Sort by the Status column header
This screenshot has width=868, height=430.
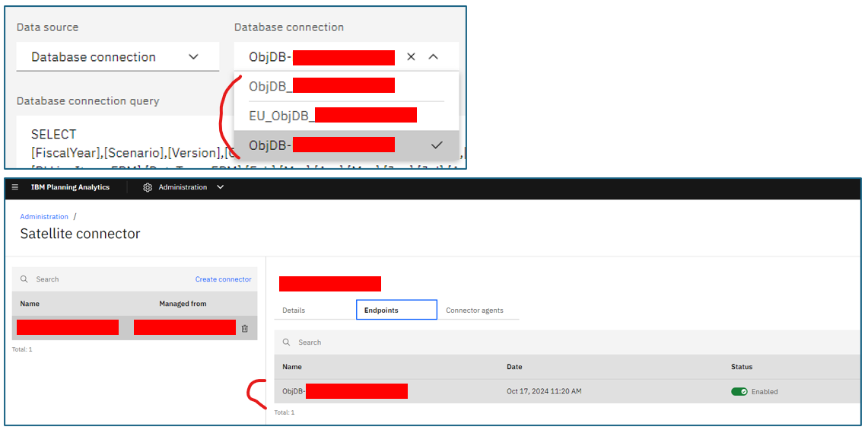click(x=742, y=367)
